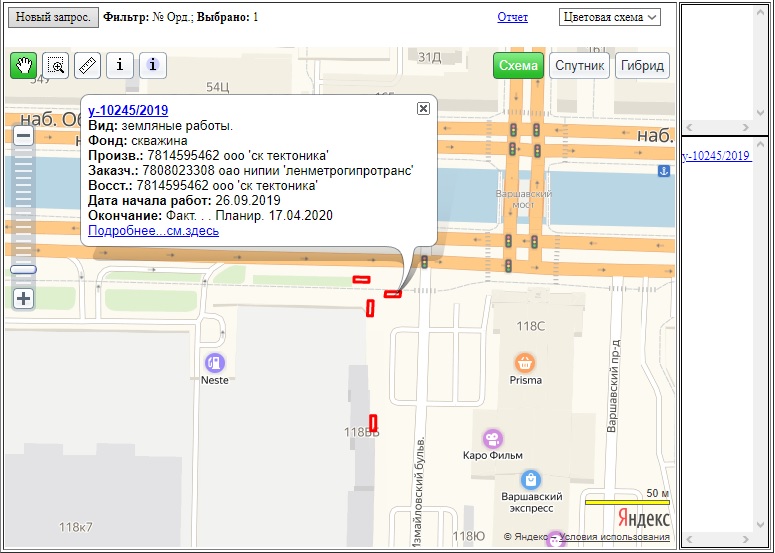This screenshot has width=775, height=553.
Task: Click the zoom level slider handle
Action: pyautogui.click(x=23, y=269)
